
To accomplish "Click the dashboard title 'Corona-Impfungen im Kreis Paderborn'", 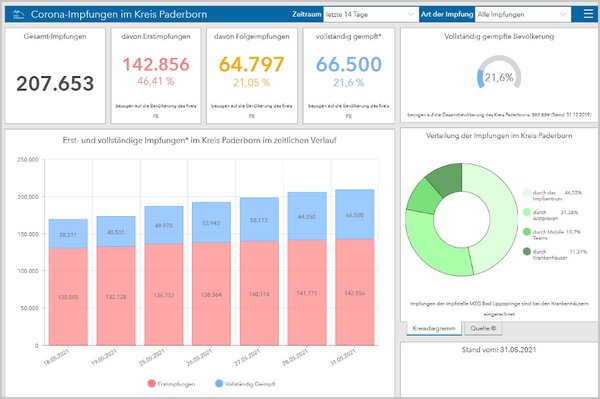I will click(x=119, y=15).
